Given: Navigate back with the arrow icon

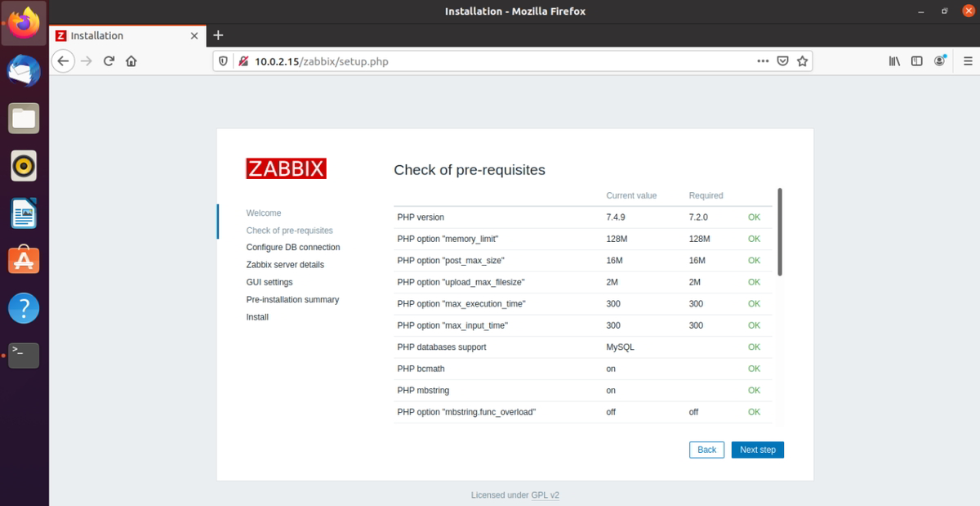Looking at the screenshot, I should 63,60.
